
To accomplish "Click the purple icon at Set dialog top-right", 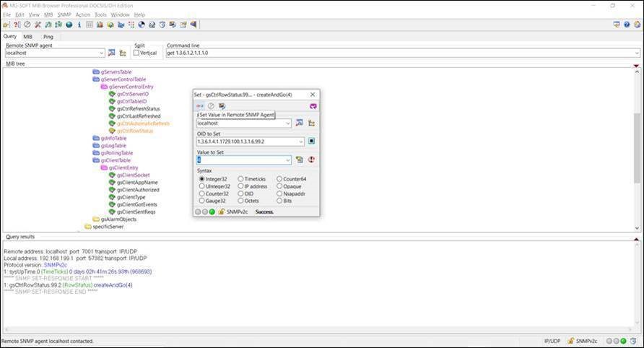I will pos(313,106).
